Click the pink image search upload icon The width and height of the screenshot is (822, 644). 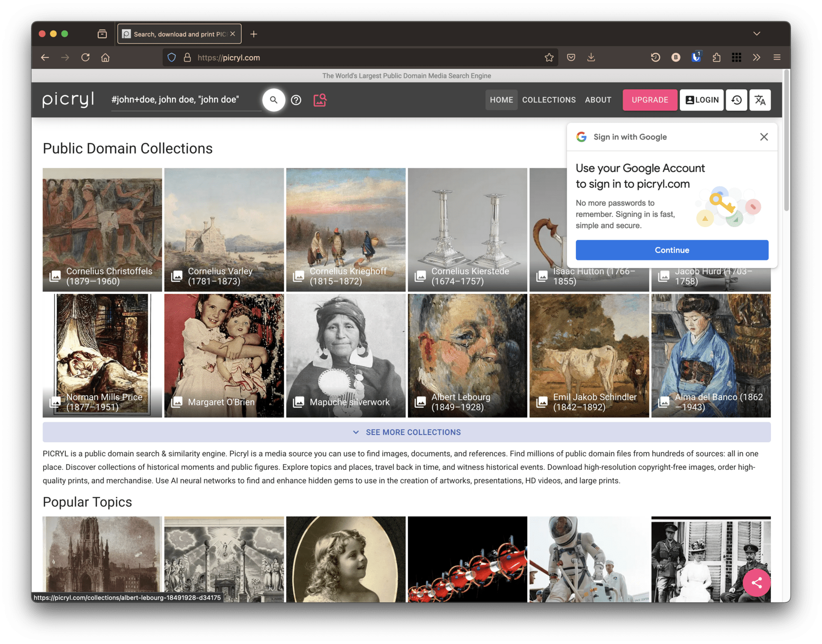[320, 100]
